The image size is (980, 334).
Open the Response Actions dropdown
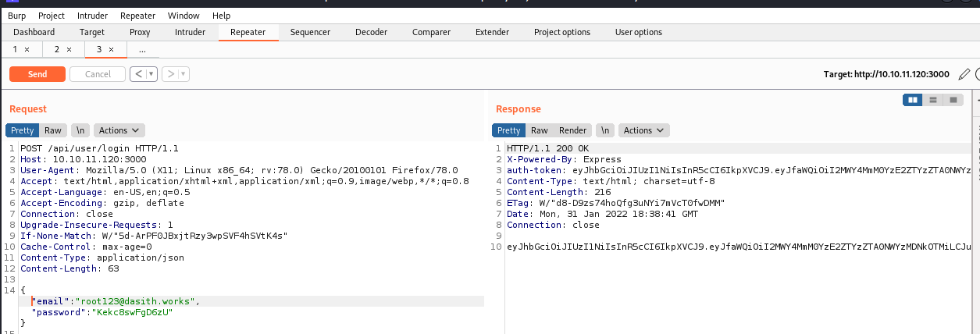(x=643, y=130)
